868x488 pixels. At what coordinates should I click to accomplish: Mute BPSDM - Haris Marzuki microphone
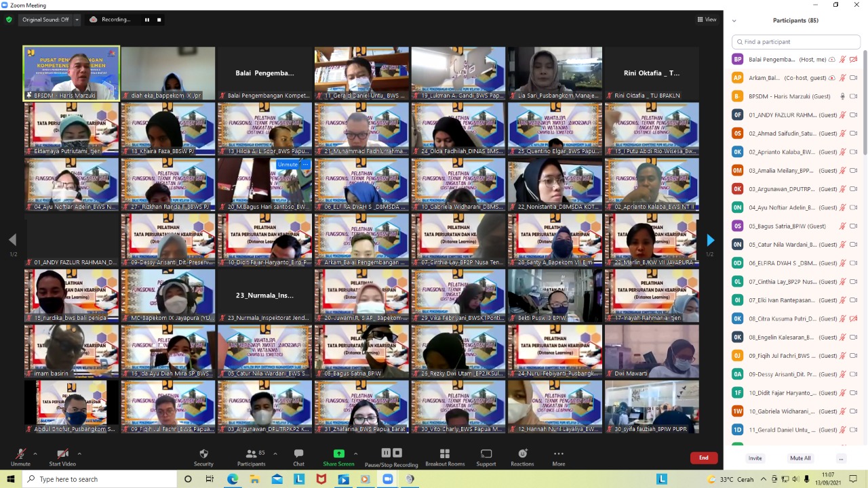(842, 96)
